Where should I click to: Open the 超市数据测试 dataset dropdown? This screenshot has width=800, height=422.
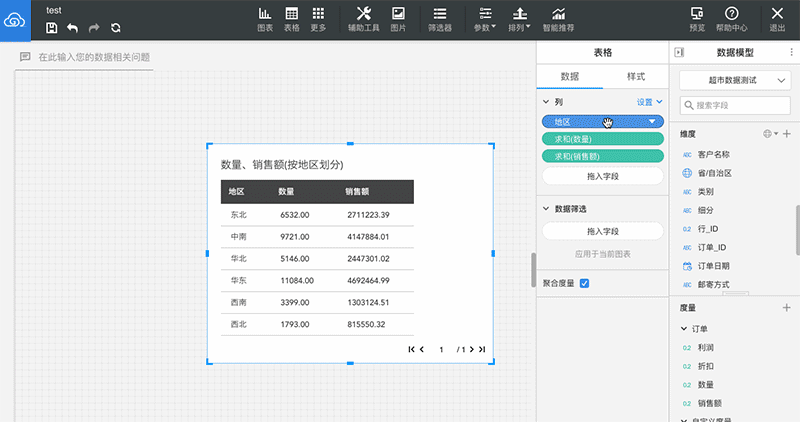pyautogui.click(x=735, y=80)
